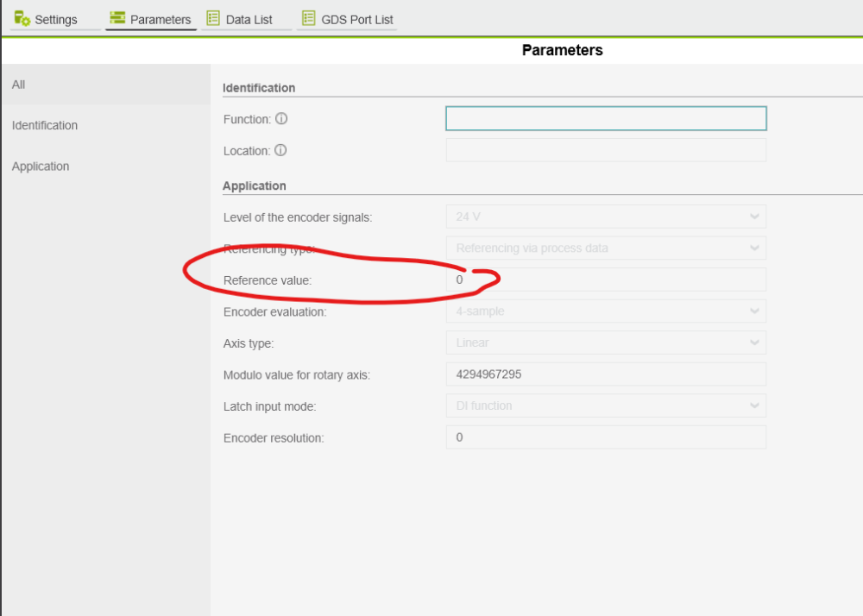Screen dimensions: 863x616
Task: Expand the Axis type dropdown
Action: 606,343
